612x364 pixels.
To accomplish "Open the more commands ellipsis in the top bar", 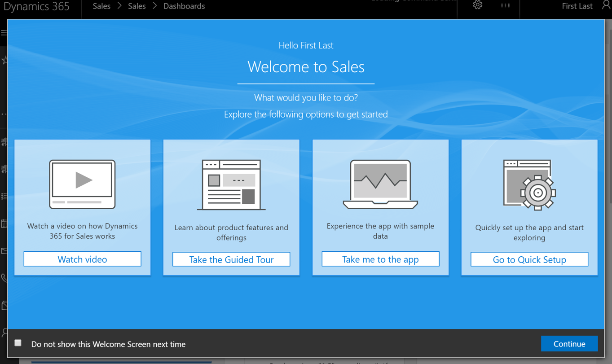I will [505, 5].
